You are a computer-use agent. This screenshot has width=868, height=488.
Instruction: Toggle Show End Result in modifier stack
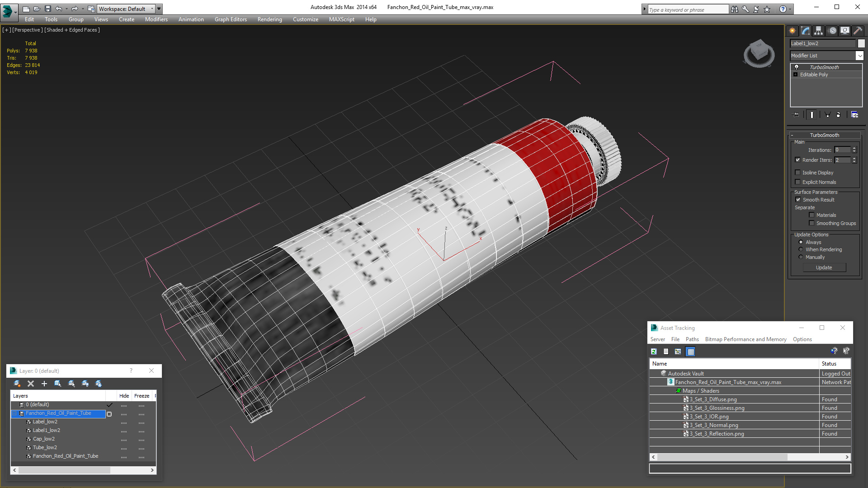coord(812,115)
